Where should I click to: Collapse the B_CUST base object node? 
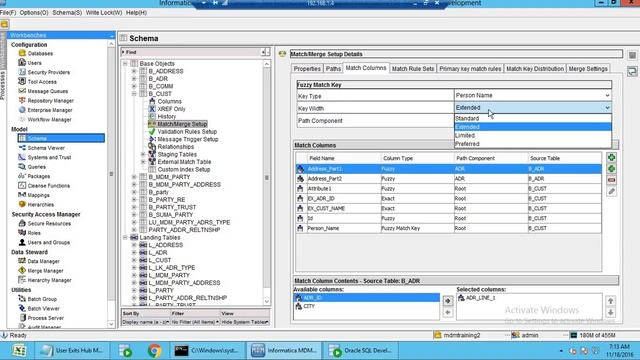pyautogui.click(x=134, y=93)
